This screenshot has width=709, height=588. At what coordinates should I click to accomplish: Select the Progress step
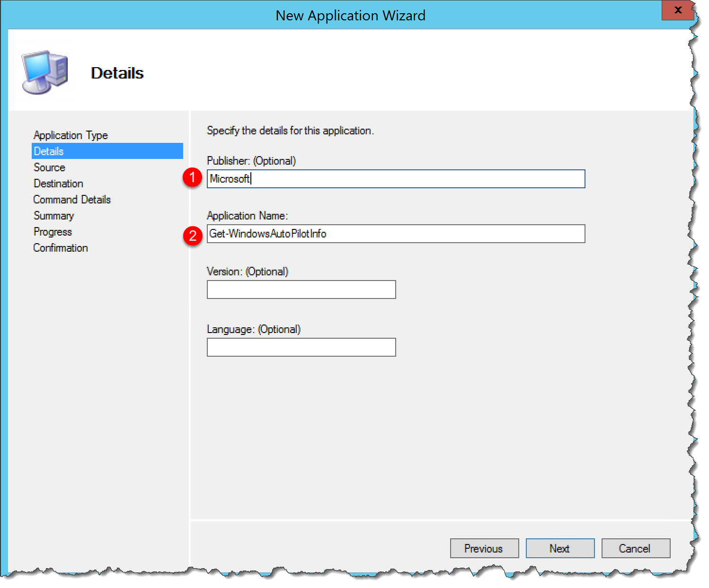[x=53, y=231]
